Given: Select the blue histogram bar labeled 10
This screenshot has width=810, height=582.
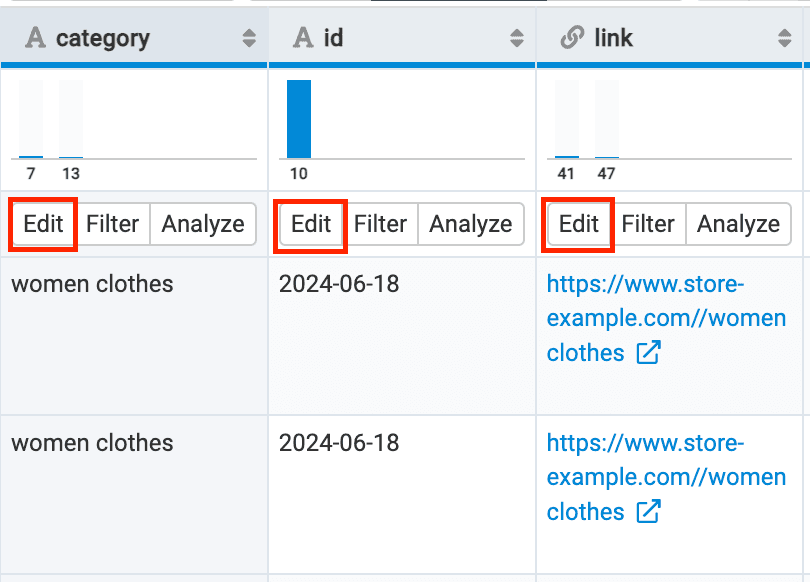Looking at the screenshot, I should tap(299, 119).
